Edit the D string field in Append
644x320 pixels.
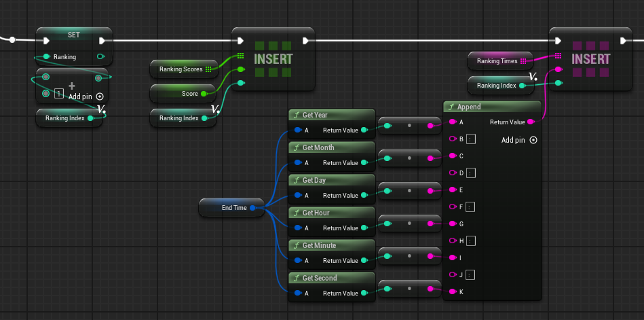(471, 173)
